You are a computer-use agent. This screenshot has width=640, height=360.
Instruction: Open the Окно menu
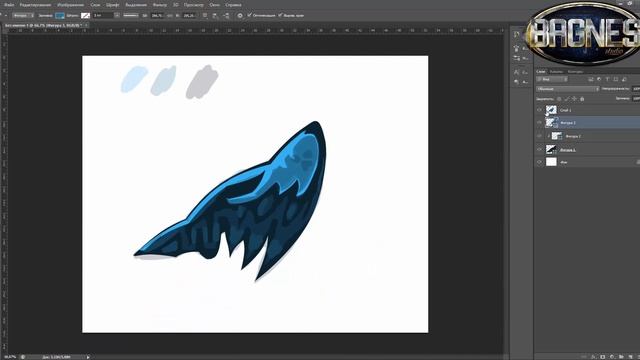coord(215,5)
